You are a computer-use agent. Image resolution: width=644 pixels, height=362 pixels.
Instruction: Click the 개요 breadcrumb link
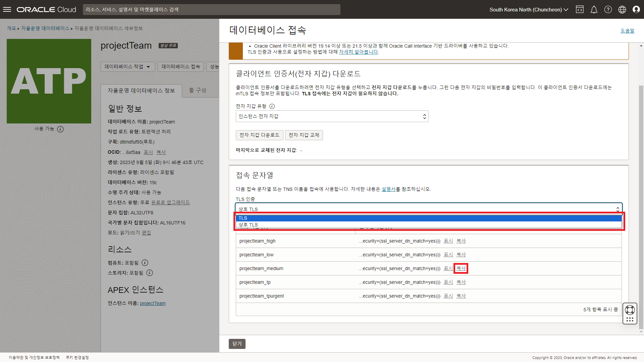(11, 29)
